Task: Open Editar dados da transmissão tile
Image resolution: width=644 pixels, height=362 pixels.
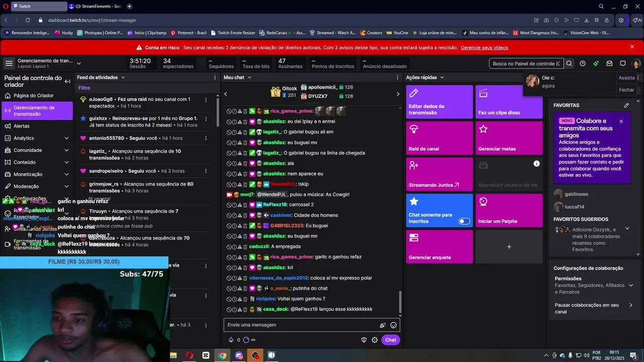Action: click(440, 102)
